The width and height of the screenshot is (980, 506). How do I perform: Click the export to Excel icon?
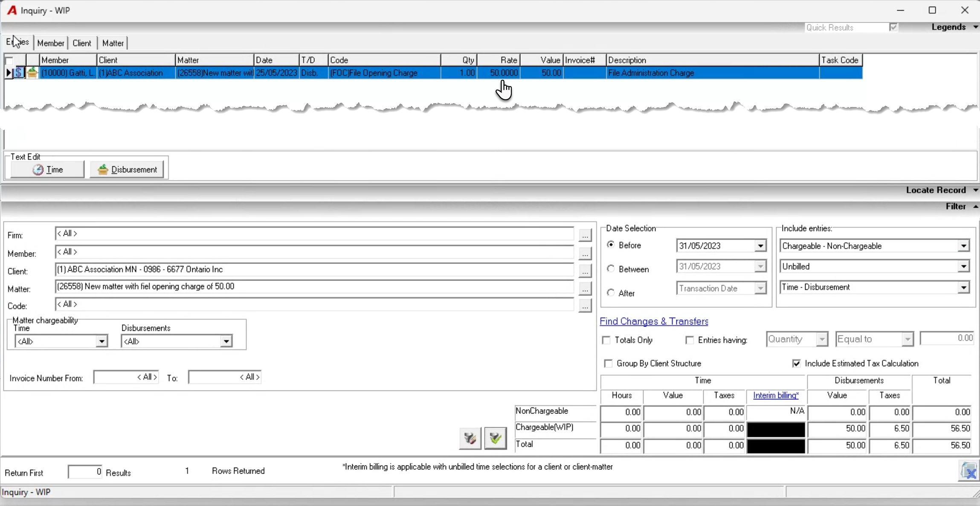click(x=968, y=471)
